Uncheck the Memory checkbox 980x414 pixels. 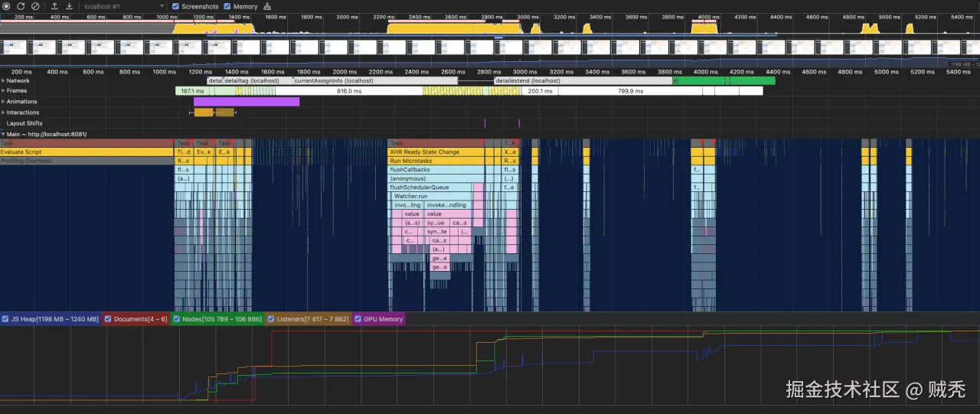click(x=227, y=6)
